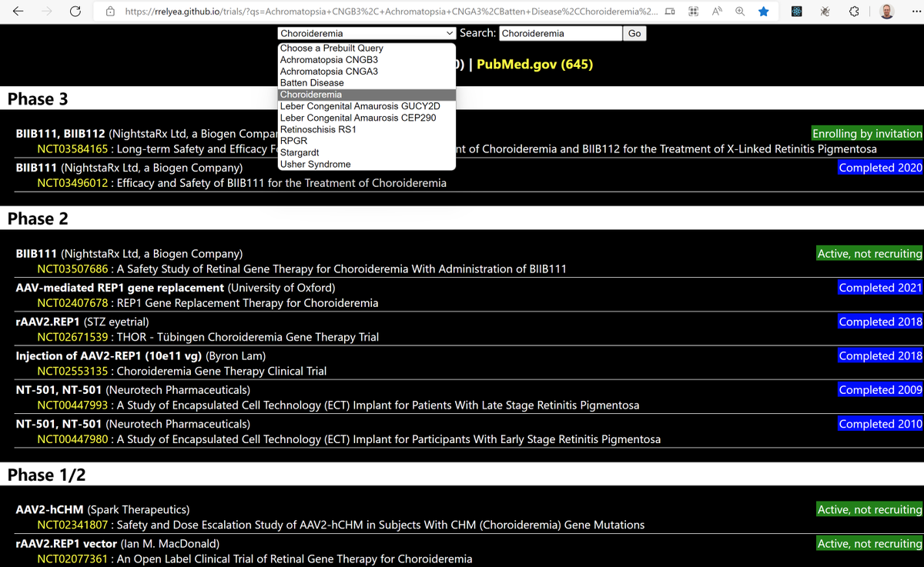Screen dimensions: 924x567
Task: Click the zoom magnifier icon in address bar
Action: [740, 12]
